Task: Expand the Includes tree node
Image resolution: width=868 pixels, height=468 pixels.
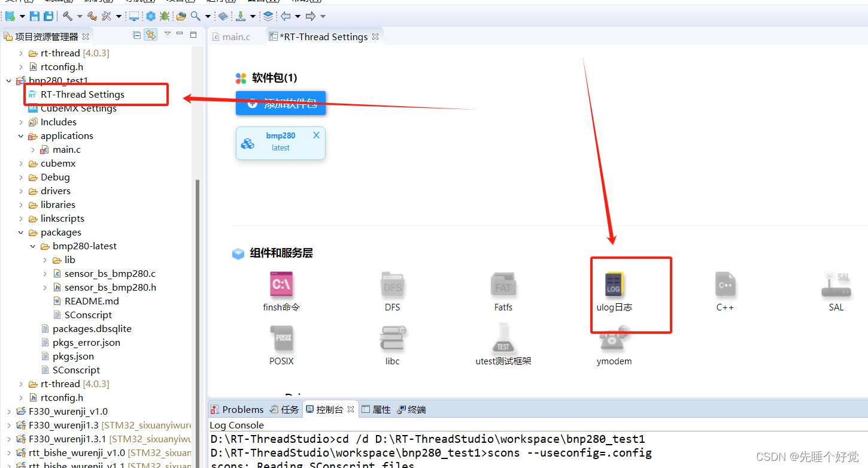Action: (20, 122)
